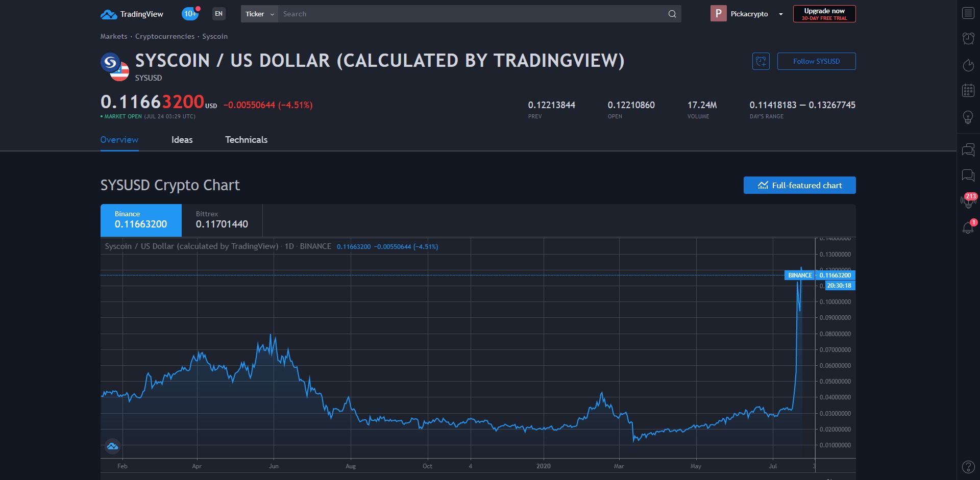Image resolution: width=980 pixels, height=480 pixels.
Task: Click the Upgrade now trial button
Action: click(x=824, y=14)
